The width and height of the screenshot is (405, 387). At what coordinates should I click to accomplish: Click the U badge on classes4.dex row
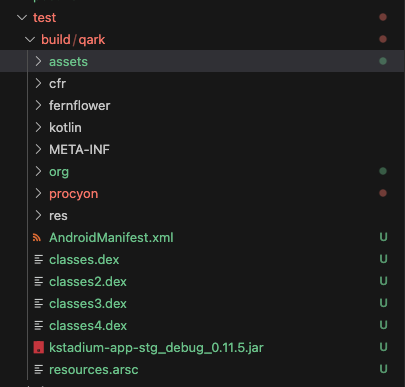click(383, 325)
